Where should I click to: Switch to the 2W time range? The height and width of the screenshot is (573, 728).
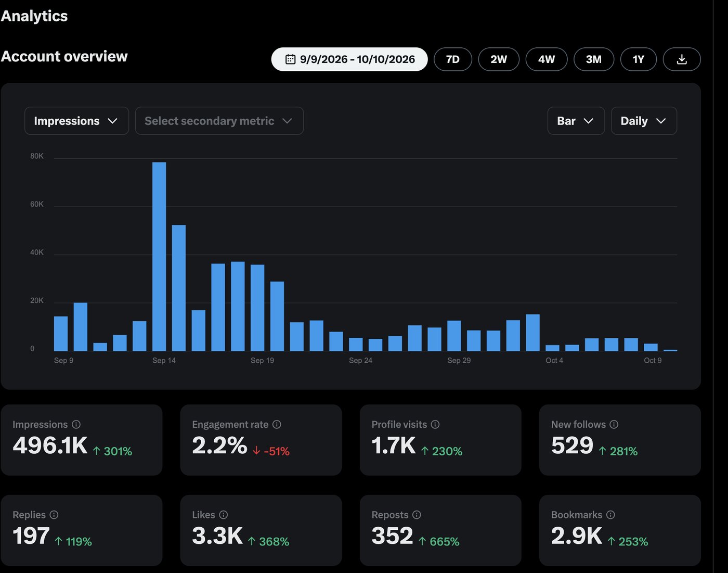click(x=499, y=59)
